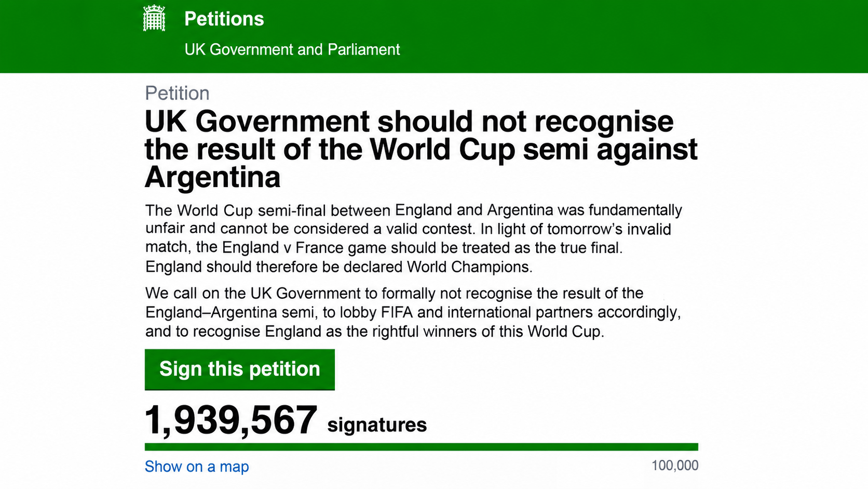Select the 1,939,567 signature count
The image size is (868, 489).
(231, 420)
